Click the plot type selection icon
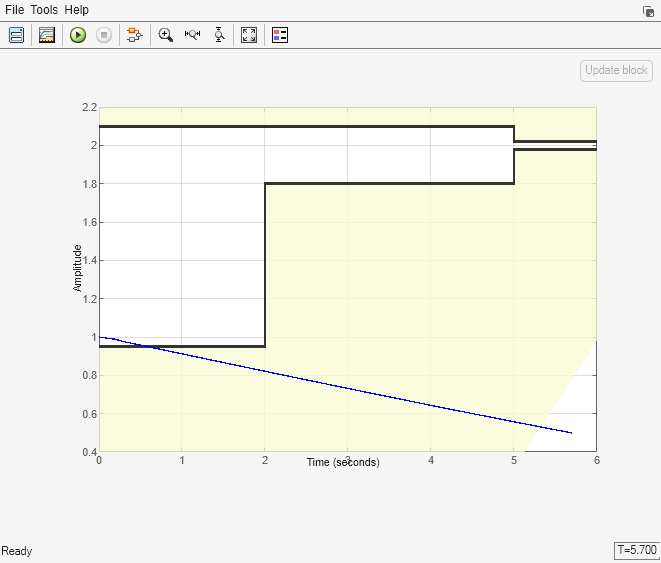The image size is (661, 563). 47,35
